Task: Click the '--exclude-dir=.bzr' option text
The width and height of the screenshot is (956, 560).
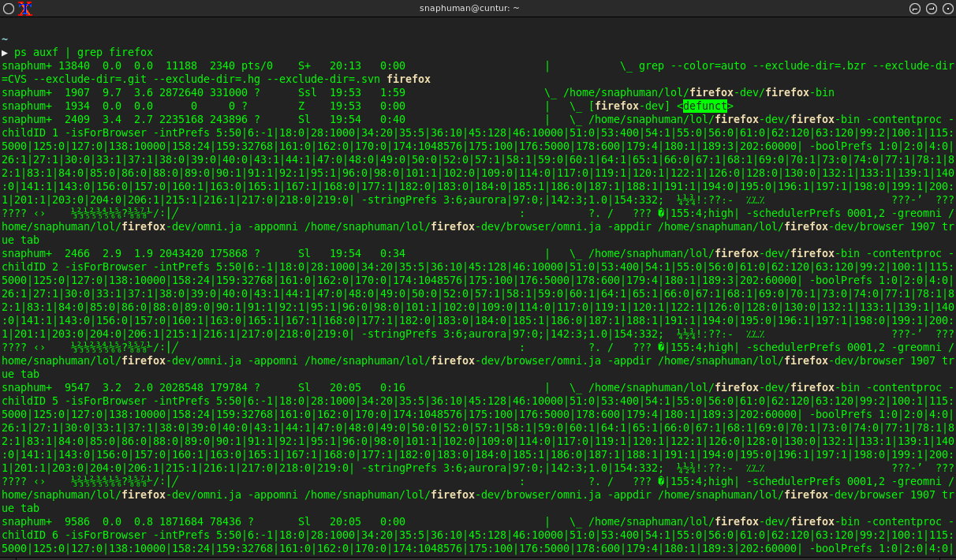Action: [809, 66]
